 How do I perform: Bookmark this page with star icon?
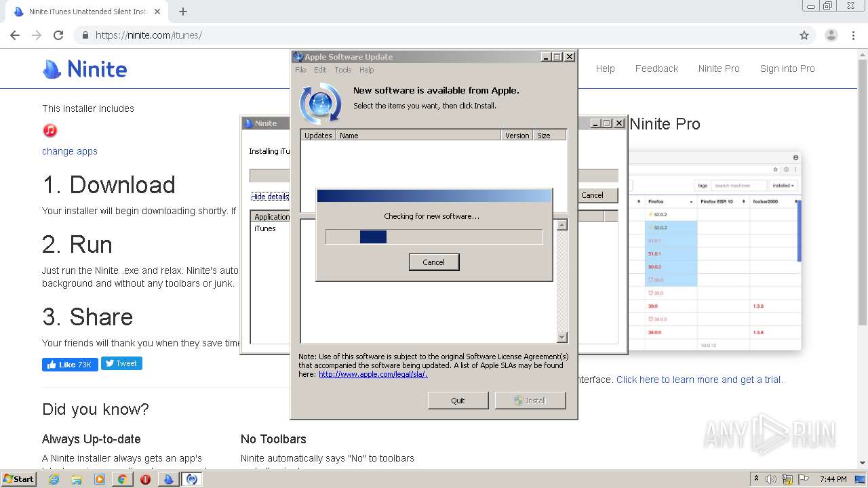pos(804,35)
